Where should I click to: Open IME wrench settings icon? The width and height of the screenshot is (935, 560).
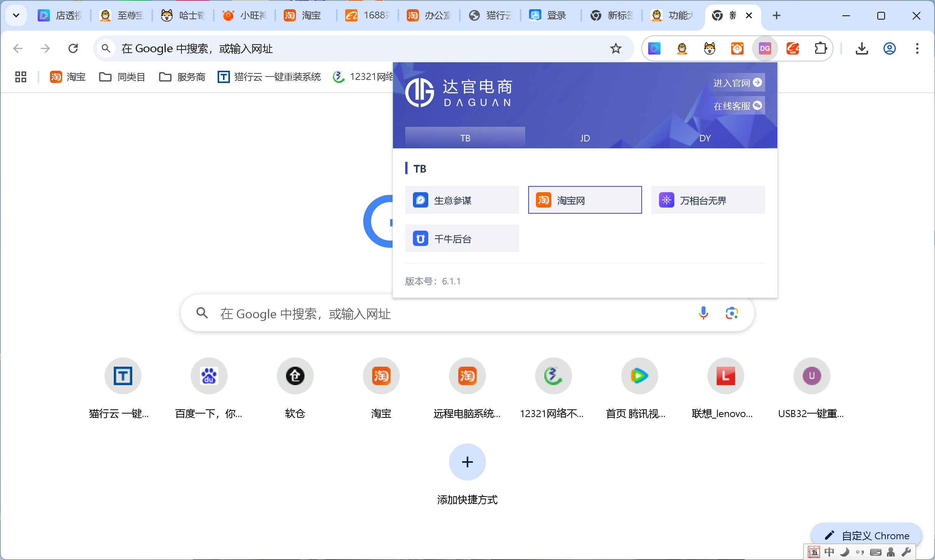coord(906,552)
